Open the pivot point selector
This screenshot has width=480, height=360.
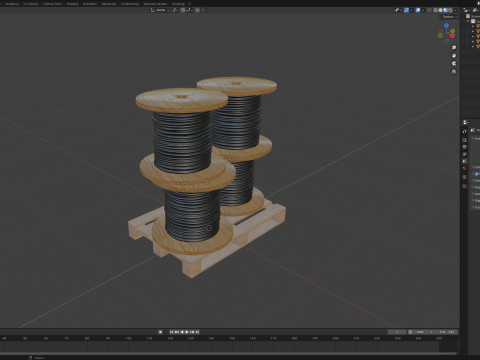tap(175, 10)
